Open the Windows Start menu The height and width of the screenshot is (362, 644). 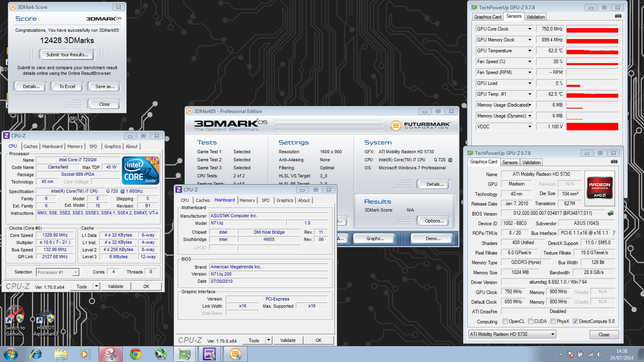pos(11,354)
